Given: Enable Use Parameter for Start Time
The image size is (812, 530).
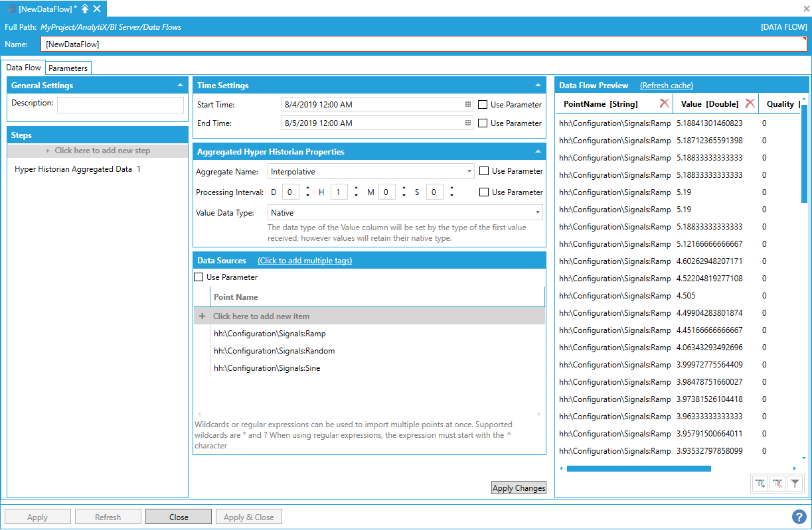Looking at the screenshot, I should coord(483,105).
